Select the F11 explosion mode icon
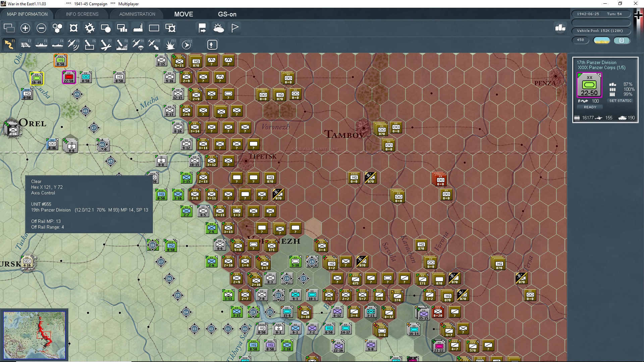 click(170, 45)
